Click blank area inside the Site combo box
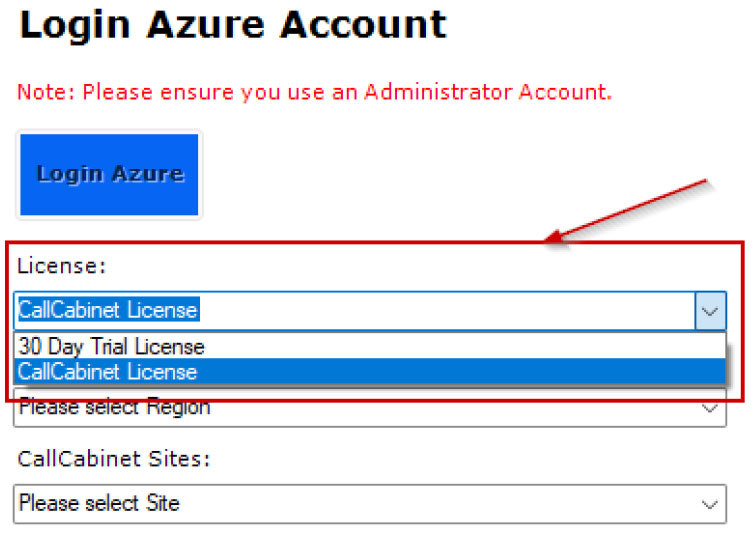This screenshot has height=536, width=756. [x=434, y=504]
